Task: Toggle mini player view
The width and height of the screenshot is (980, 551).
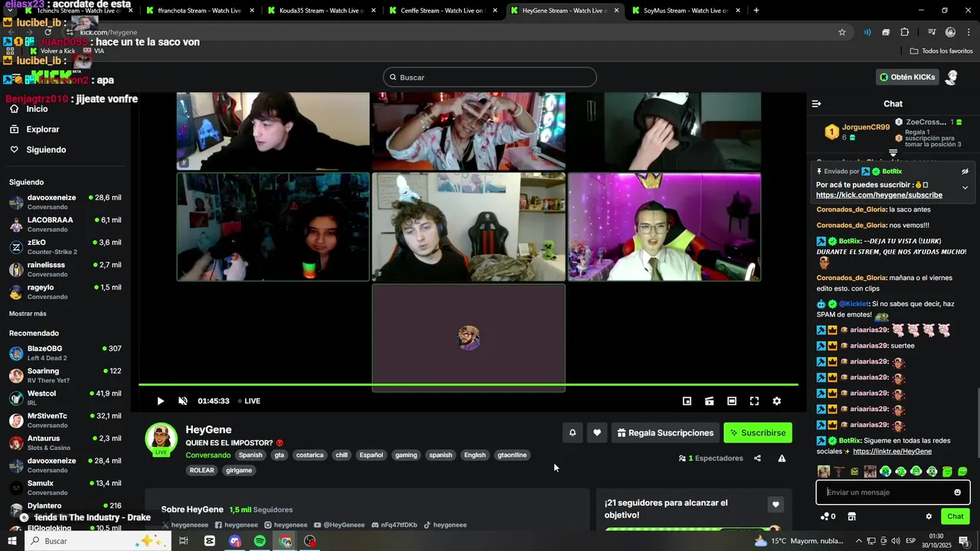Action: pos(687,401)
